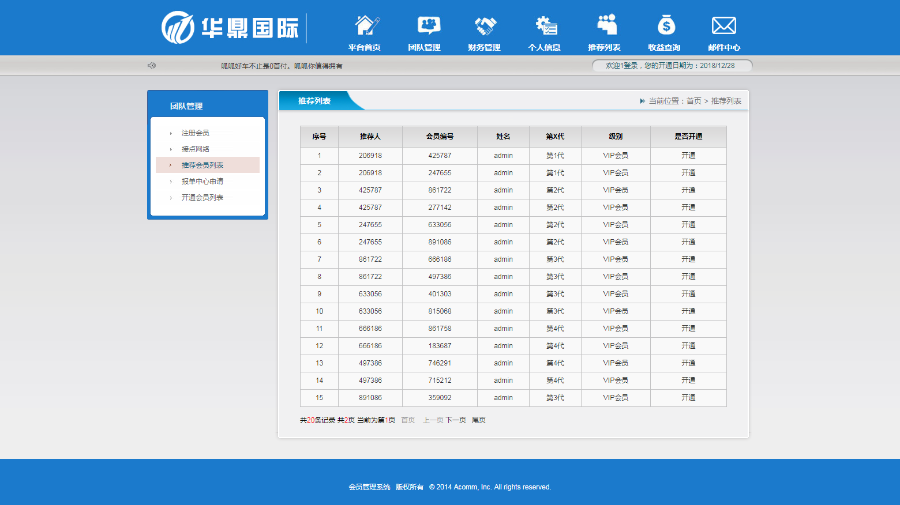Viewport: 900px width, 505px height.
Task: Click the scrolling announcement text
Action: tap(282, 66)
